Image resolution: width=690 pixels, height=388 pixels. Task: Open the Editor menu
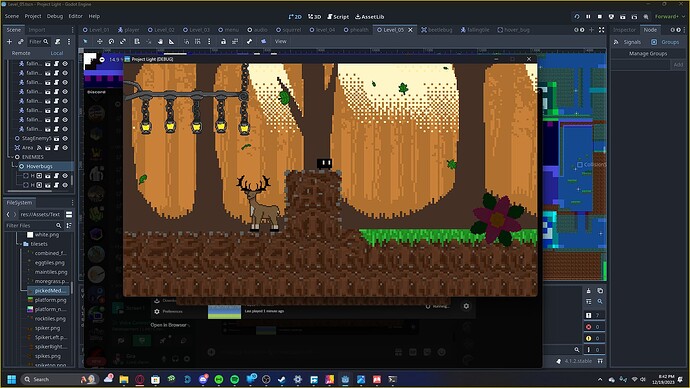click(x=76, y=16)
